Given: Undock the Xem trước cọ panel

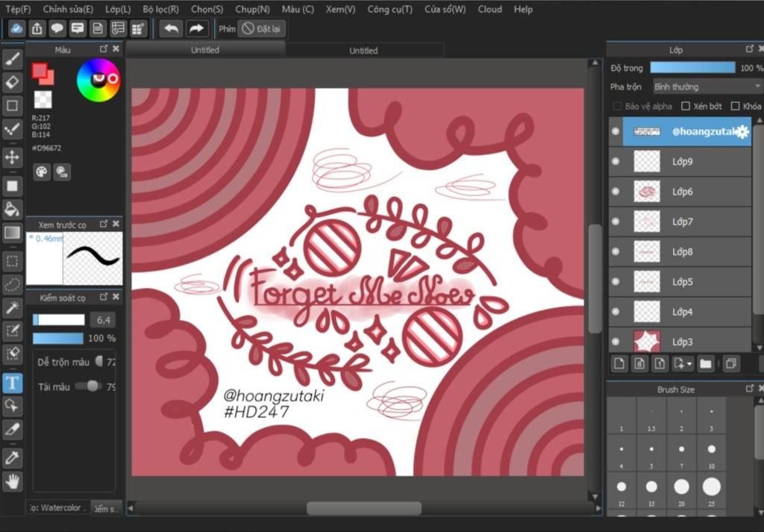Looking at the screenshot, I should (103, 224).
